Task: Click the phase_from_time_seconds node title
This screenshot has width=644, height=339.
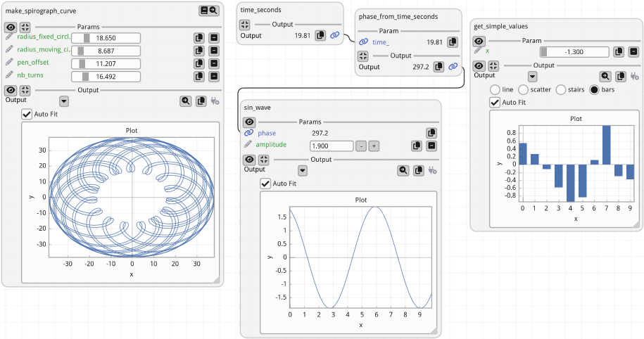Action: (398, 16)
